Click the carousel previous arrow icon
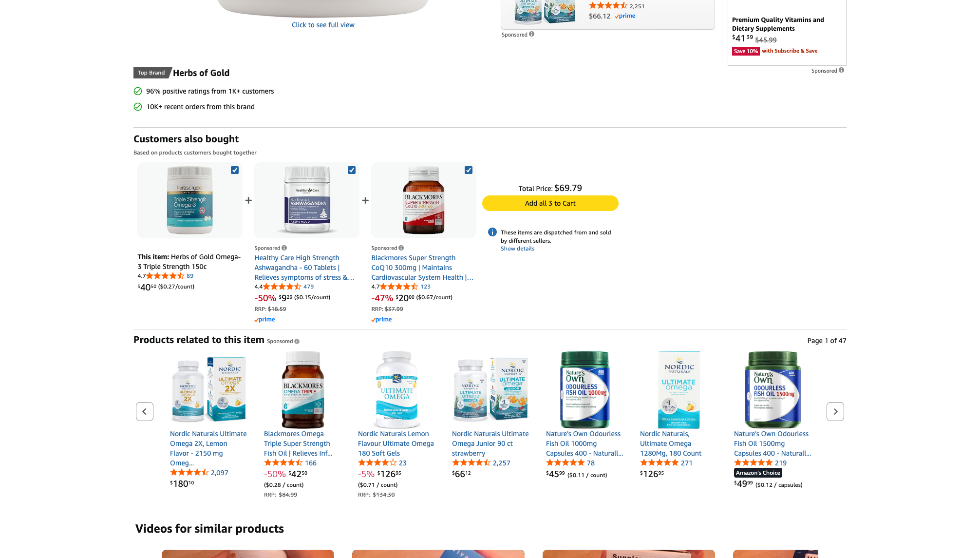 tap(145, 412)
